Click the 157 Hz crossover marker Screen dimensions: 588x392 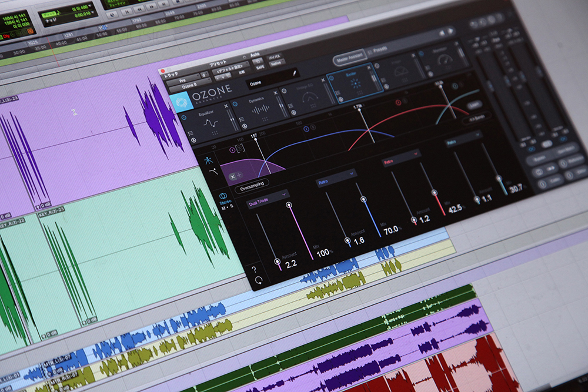coord(256,140)
